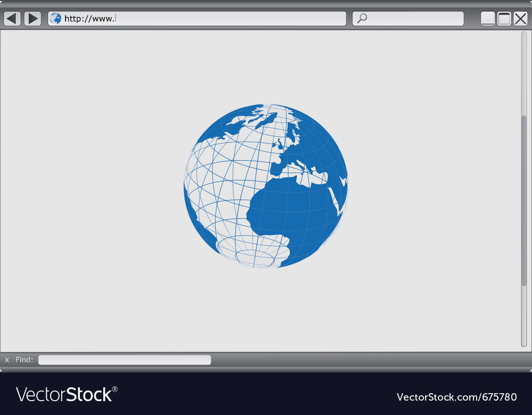Select the globe favicon in the address bar

55,18
